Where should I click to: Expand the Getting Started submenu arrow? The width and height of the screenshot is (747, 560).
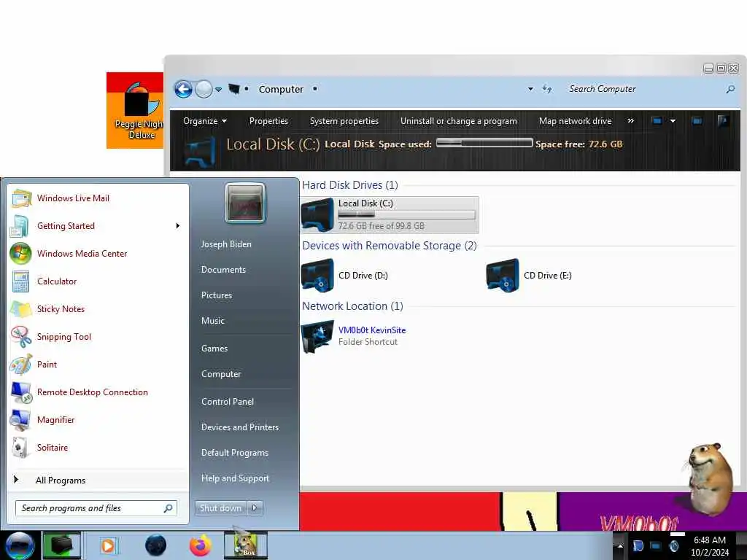[x=178, y=226]
